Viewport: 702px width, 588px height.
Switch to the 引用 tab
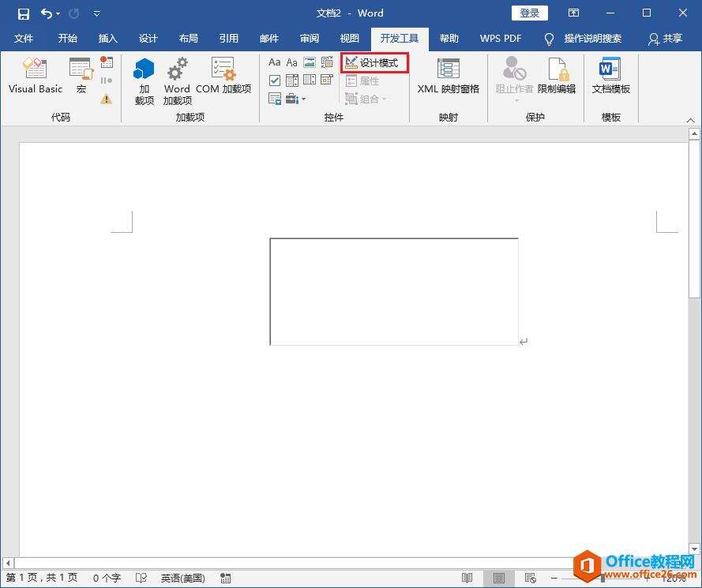[x=228, y=39]
